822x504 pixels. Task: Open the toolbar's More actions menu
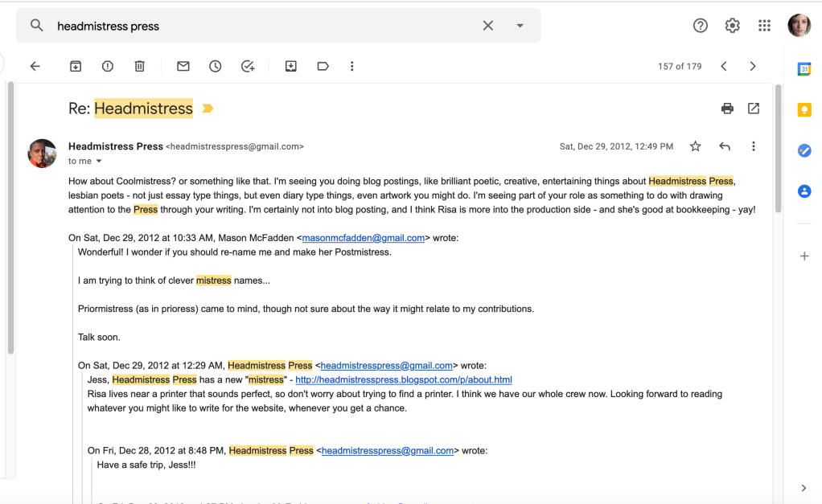(352, 67)
